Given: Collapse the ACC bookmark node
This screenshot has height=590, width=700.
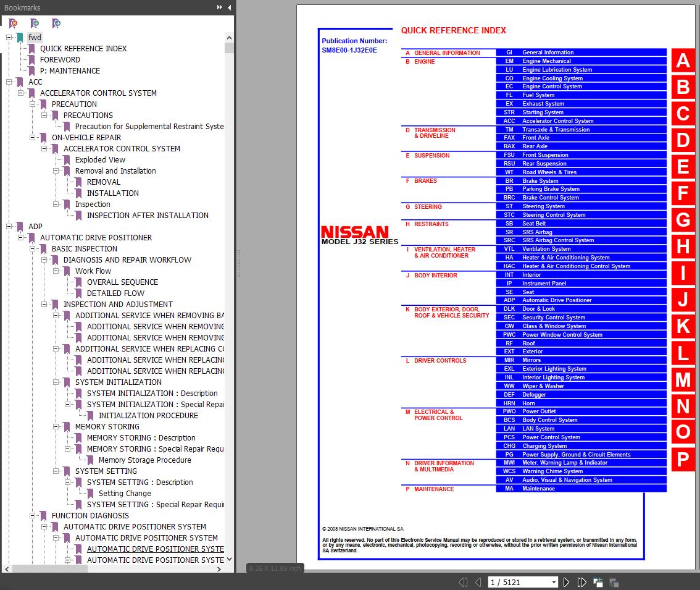Looking at the screenshot, I should pyautogui.click(x=9, y=82).
